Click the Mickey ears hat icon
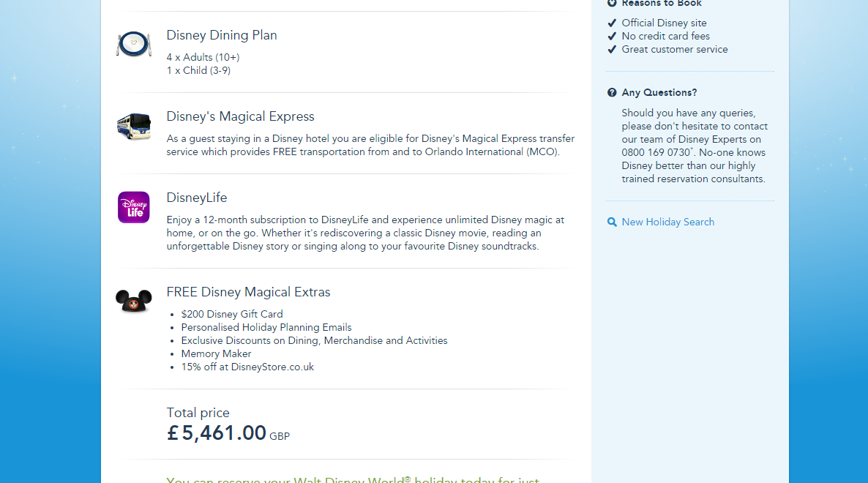Viewport: 868px width, 483px height. (133, 301)
